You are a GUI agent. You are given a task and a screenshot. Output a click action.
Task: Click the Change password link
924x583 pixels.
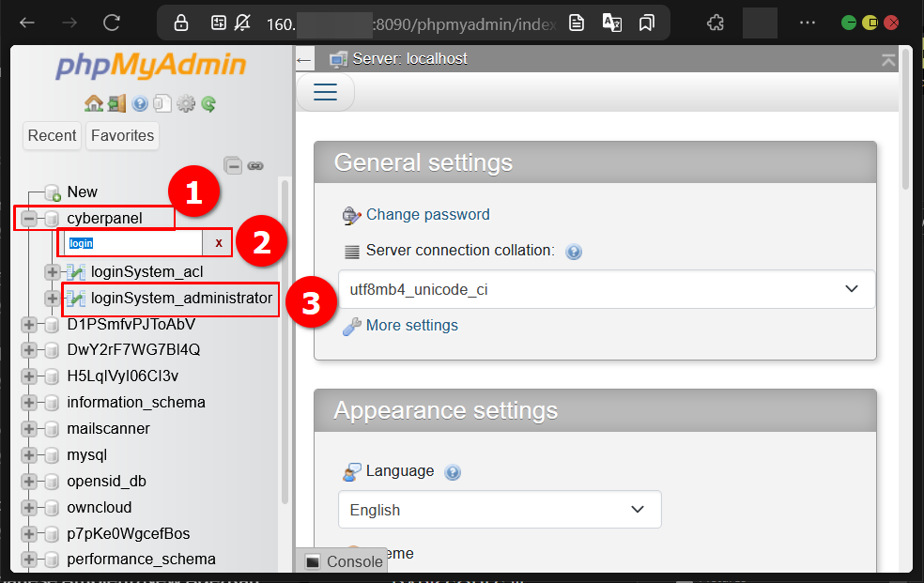(x=428, y=214)
